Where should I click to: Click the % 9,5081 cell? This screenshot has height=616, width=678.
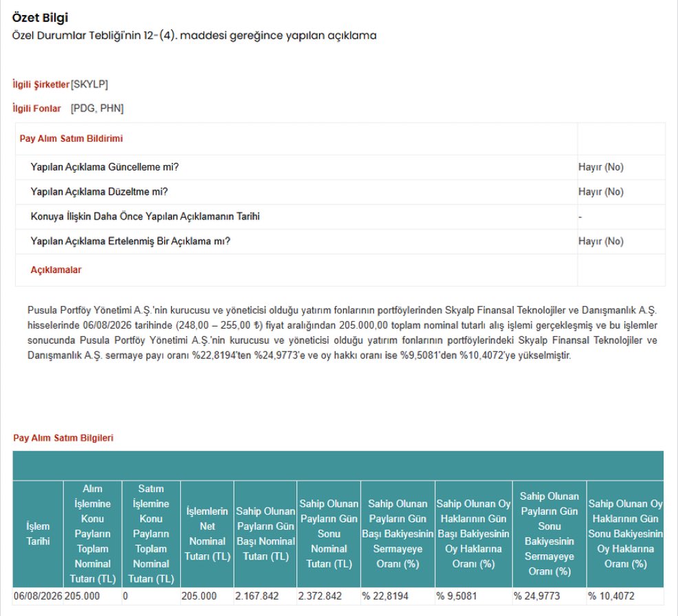[x=474, y=596]
